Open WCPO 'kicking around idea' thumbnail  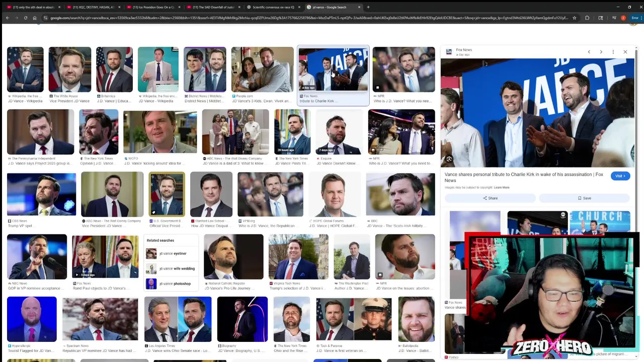(x=160, y=132)
